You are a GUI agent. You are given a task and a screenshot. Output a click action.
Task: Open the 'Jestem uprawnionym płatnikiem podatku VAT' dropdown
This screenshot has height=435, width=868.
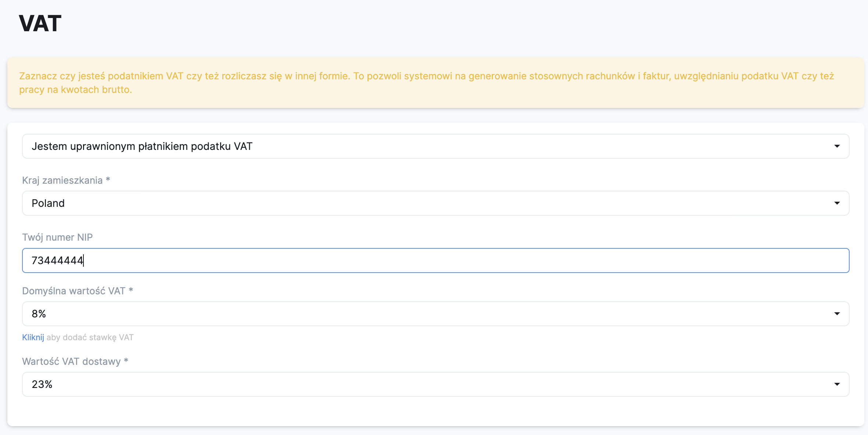(x=435, y=146)
